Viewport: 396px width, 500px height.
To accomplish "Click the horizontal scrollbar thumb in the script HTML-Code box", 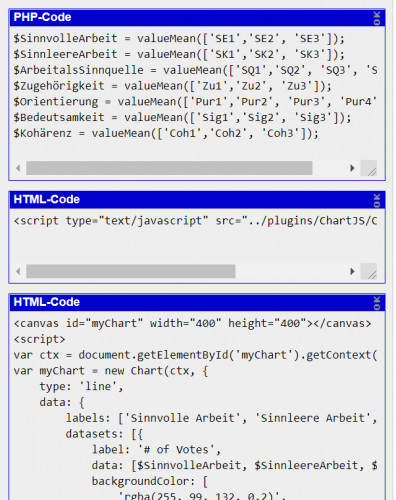I will pos(131,271).
